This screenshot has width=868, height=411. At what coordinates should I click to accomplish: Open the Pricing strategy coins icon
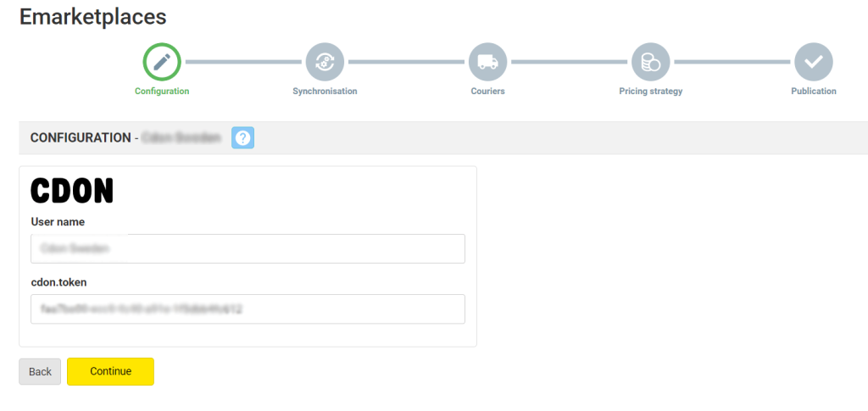(x=650, y=62)
